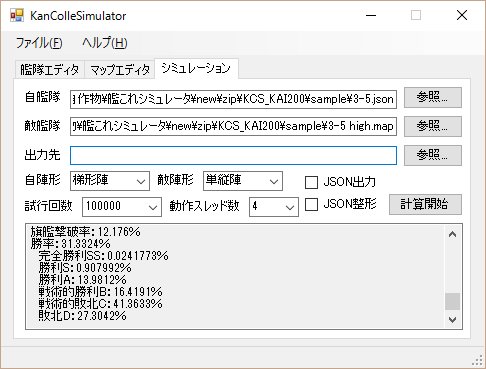Minimize the KanColleSimulator window
The width and height of the screenshot is (486, 369).
[x=371, y=15]
